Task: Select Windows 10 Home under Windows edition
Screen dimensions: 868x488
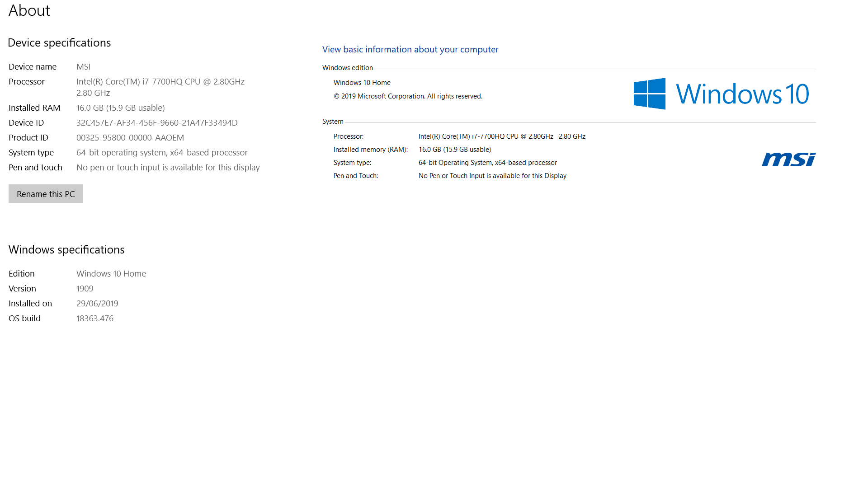Action: 362,82
